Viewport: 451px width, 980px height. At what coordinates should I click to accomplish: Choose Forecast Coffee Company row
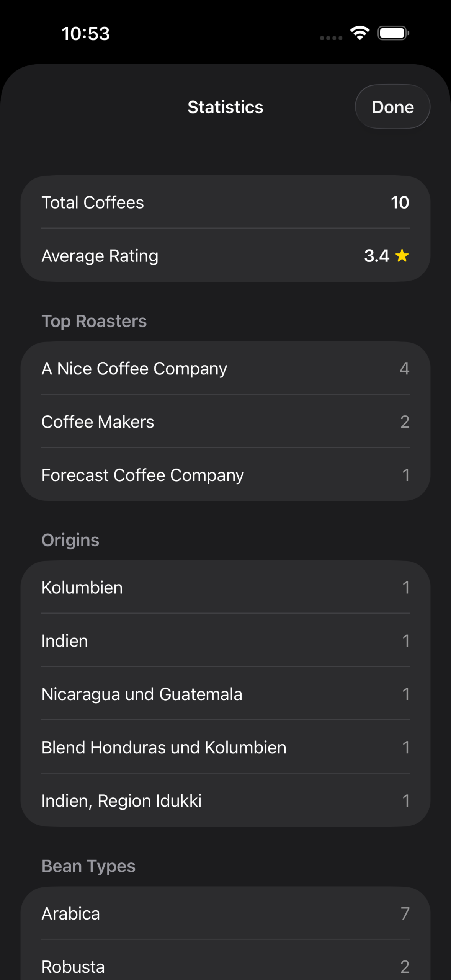click(225, 475)
